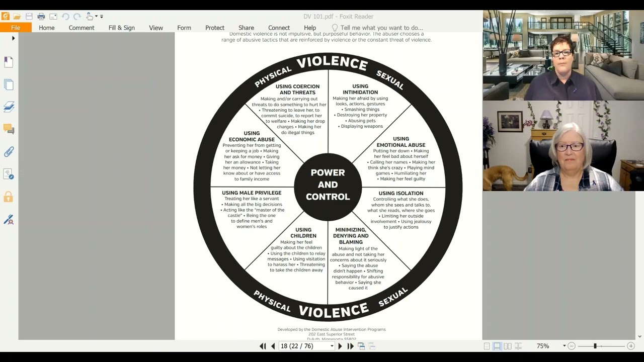Image resolution: width=644 pixels, height=362 pixels.
Task: Zoom in with the plus button
Action: point(631,346)
